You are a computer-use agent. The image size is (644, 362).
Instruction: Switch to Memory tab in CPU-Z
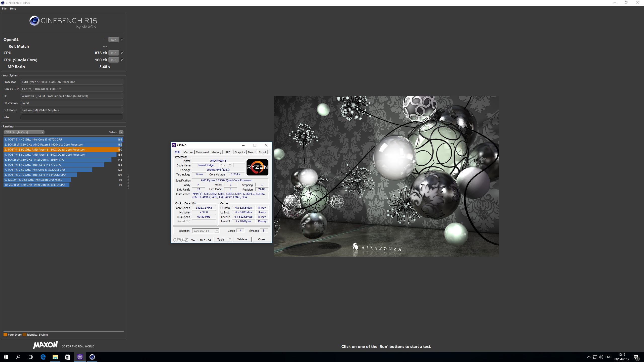pyautogui.click(x=216, y=152)
